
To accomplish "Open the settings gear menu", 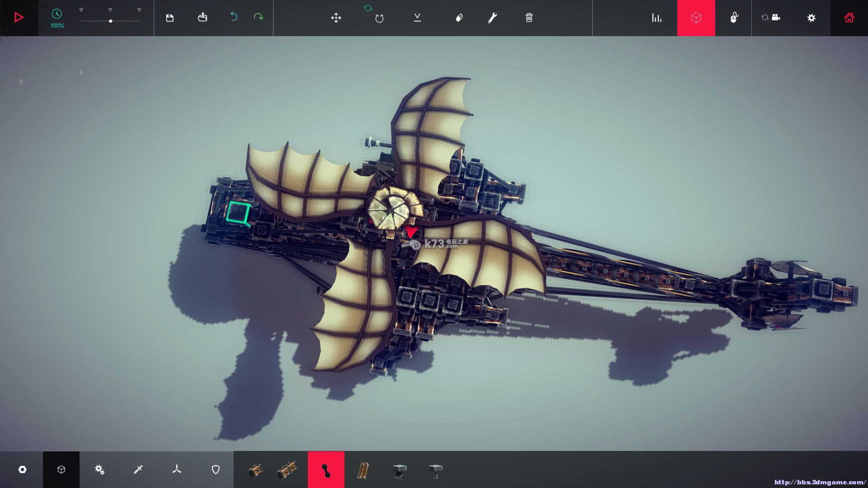I will point(811,18).
